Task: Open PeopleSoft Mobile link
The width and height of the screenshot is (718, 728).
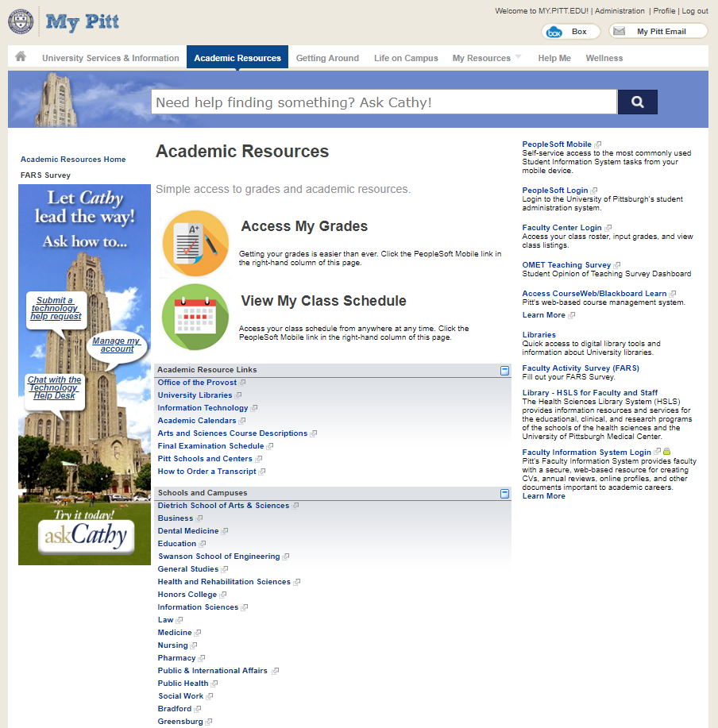Action: pyautogui.click(x=557, y=144)
